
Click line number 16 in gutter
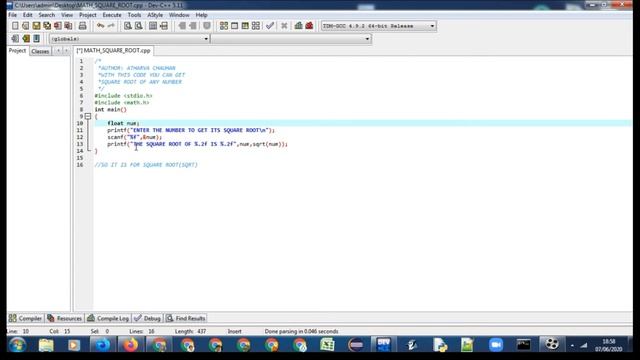pos(80,165)
